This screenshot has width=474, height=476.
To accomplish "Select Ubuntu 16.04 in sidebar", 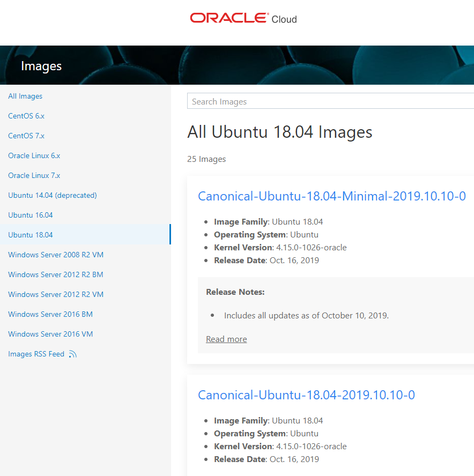I will pos(31,215).
